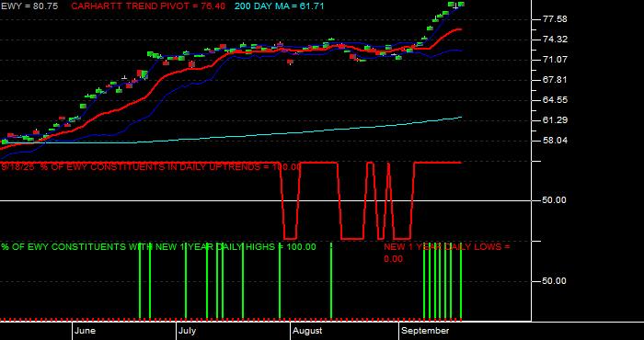Click the 71.07 price axis value
This screenshot has width=644, height=340.
555,60
